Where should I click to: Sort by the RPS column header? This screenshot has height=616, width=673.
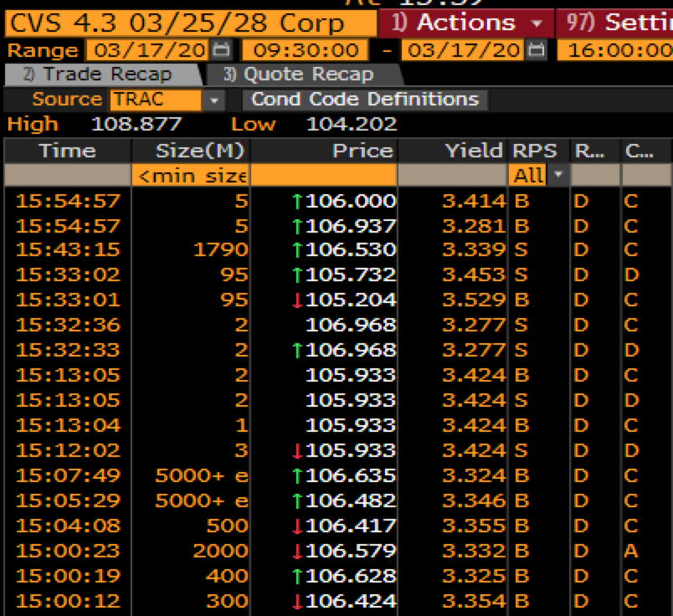538,151
